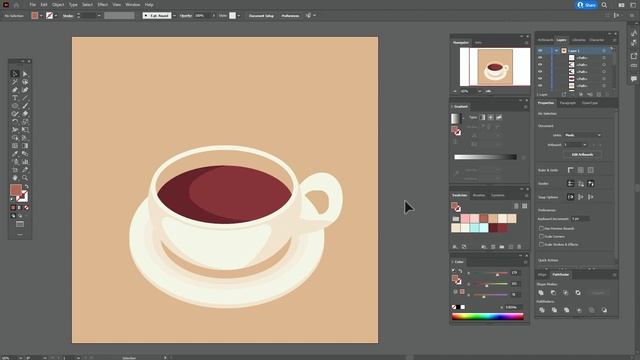Select the Zoom tool

point(25,178)
